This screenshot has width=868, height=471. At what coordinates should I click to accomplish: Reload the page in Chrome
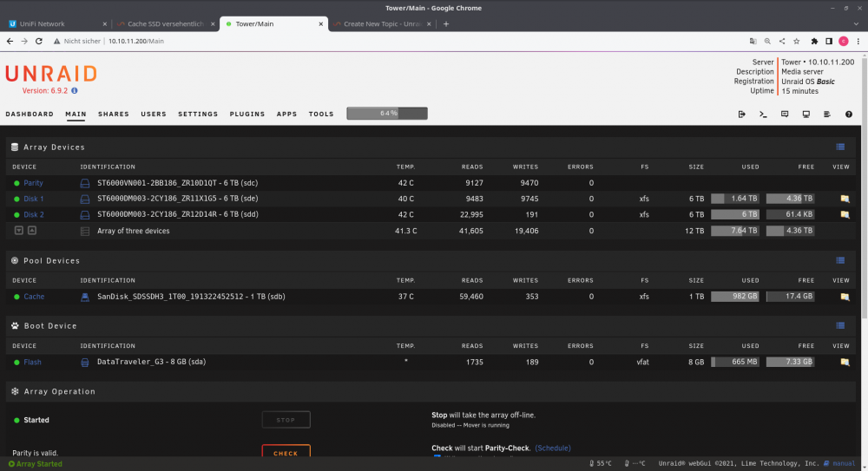pyautogui.click(x=39, y=41)
